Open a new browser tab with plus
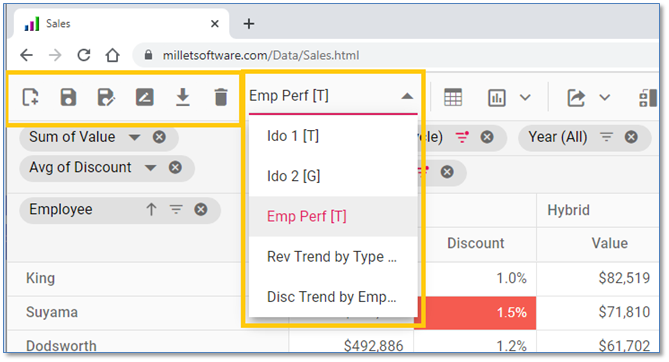The height and width of the screenshot is (362, 669). (249, 24)
